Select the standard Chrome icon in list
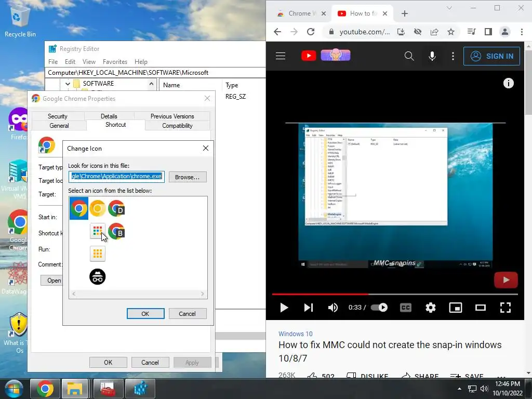The width and height of the screenshot is (532, 399). [x=79, y=208]
